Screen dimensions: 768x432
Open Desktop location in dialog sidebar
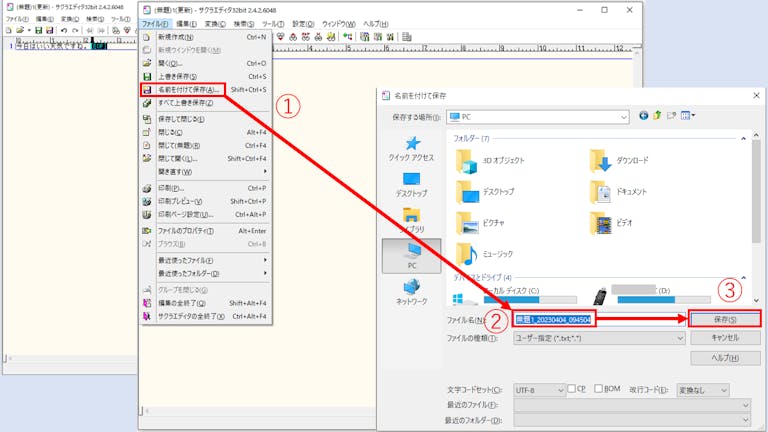click(411, 185)
